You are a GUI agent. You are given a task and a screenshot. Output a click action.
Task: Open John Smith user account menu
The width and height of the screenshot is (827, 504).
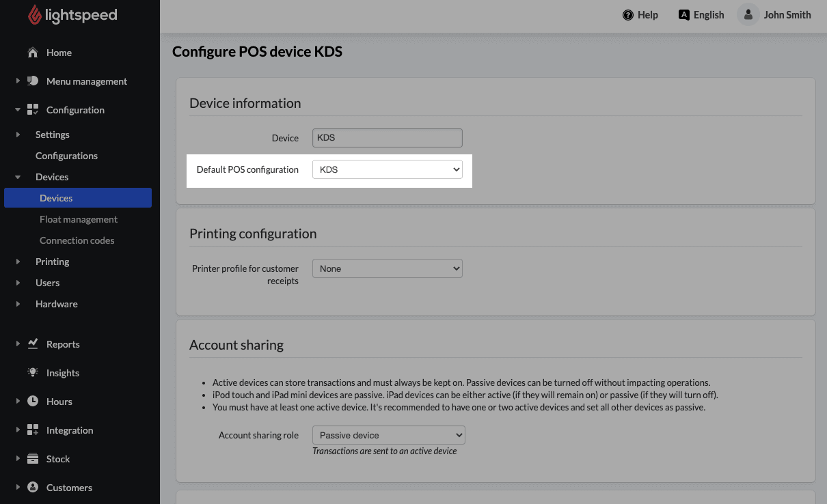point(775,15)
